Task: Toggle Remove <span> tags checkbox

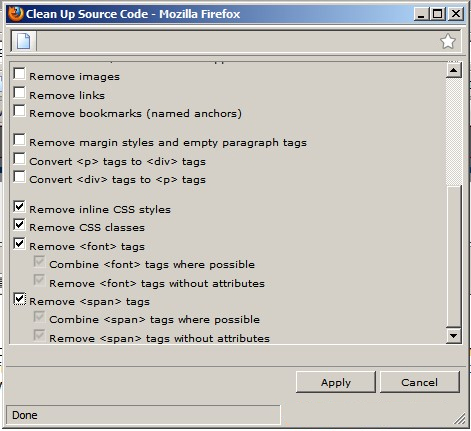Action: coord(19,299)
